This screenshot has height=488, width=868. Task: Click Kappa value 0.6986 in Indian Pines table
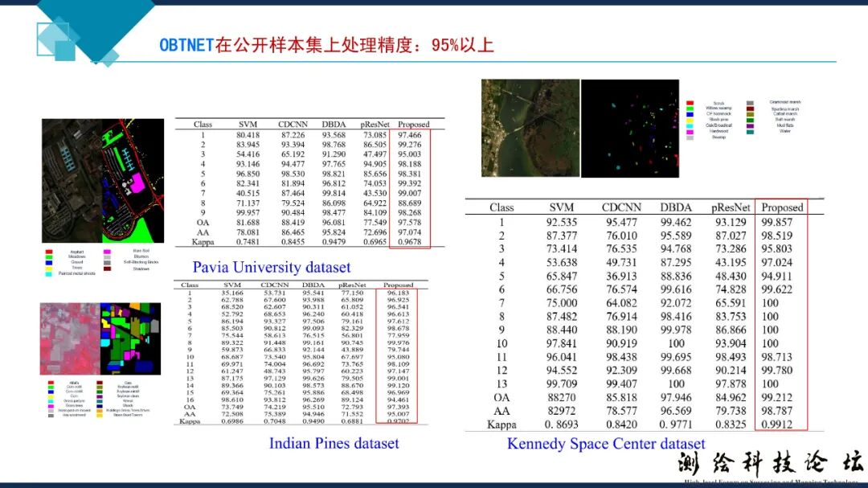(x=232, y=421)
